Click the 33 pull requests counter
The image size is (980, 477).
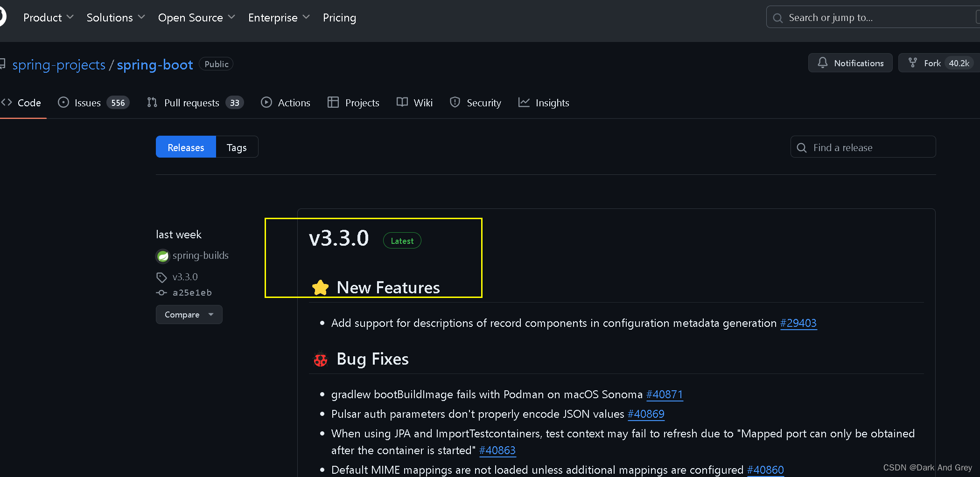[x=235, y=103]
